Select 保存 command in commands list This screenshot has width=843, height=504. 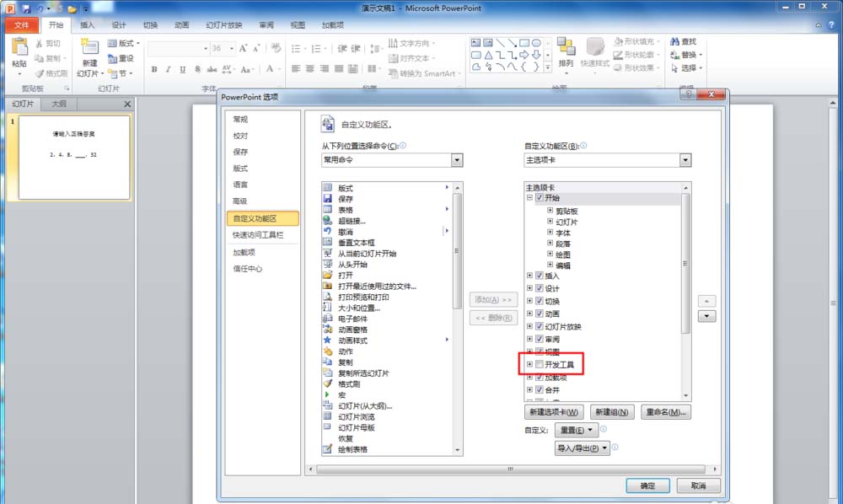coord(345,199)
